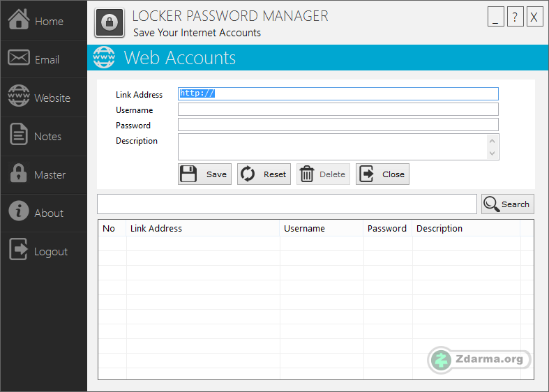Click the Search button
This screenshot has height=392, width=549.
point(508,204)
